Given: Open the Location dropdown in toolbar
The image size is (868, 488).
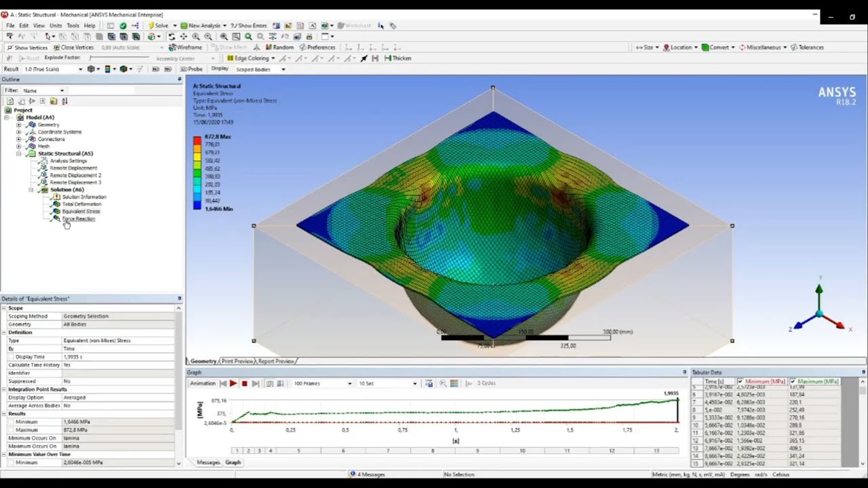Looking at the screenshot, I should [x=680, y=47].
